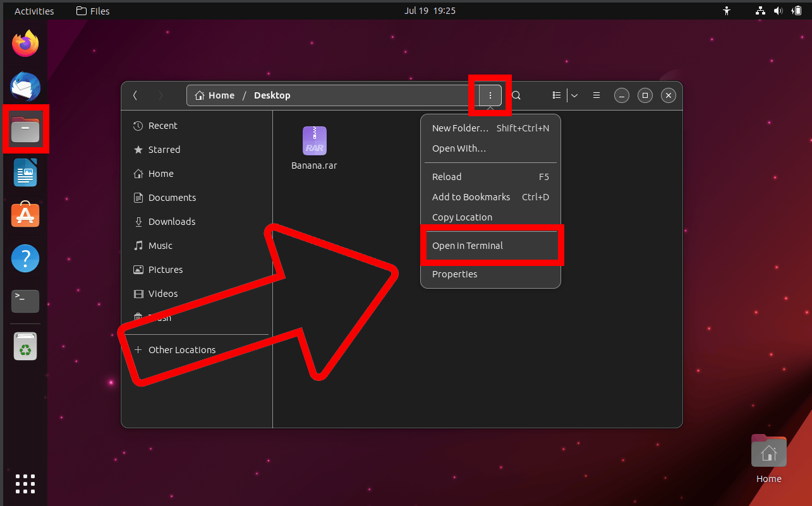
Task: Open LibreOffice Writer from the dock
Action: click(25, 172)
